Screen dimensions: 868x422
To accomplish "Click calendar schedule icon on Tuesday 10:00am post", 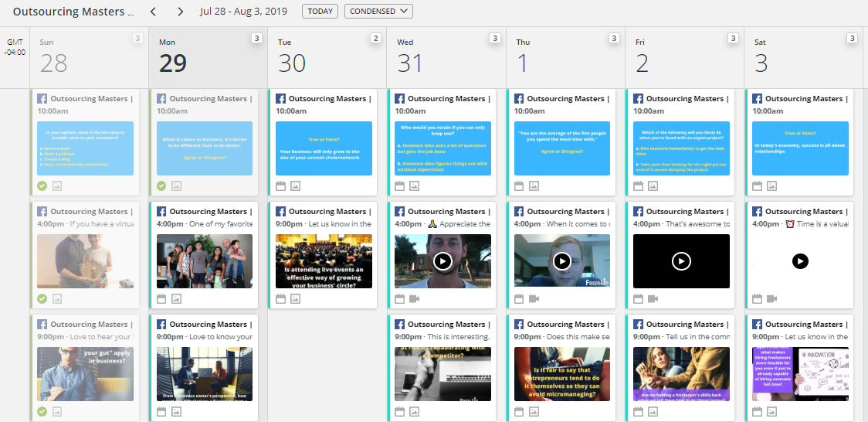I will coord(280,186).
